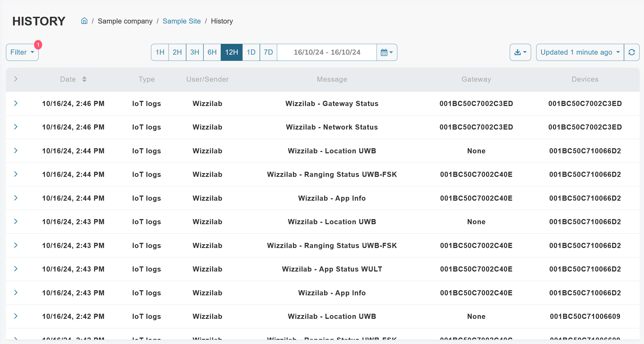Viewport: 644px width, 344px height.
Task: Click Sample company in breadcrumb
Action: pyautogui.click(x=125, y=21)
